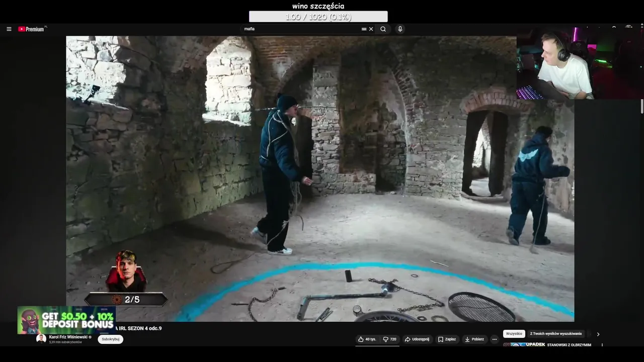
Task: Start voice search with the microphone icon
Action: pyautogui.click(x=400, y=29)
